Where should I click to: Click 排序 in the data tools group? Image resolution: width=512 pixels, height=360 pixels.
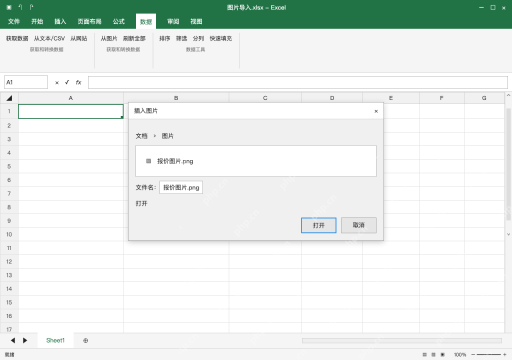165,39
